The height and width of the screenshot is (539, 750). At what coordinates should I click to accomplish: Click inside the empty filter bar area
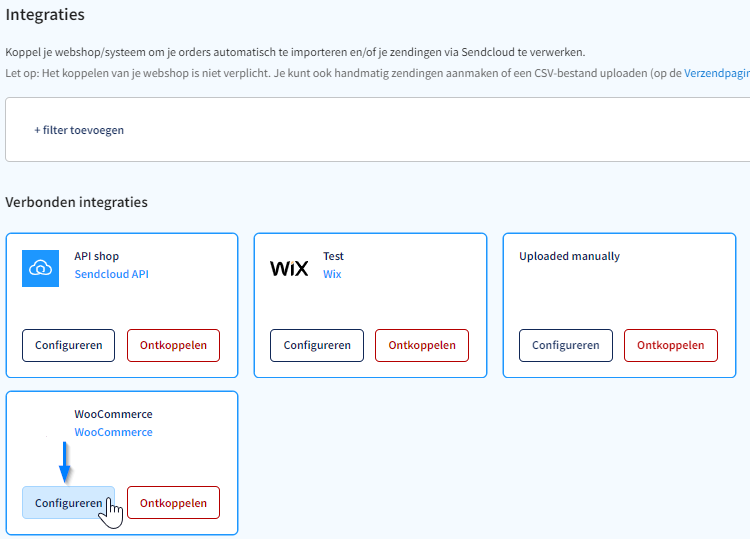tap(430, 130)
